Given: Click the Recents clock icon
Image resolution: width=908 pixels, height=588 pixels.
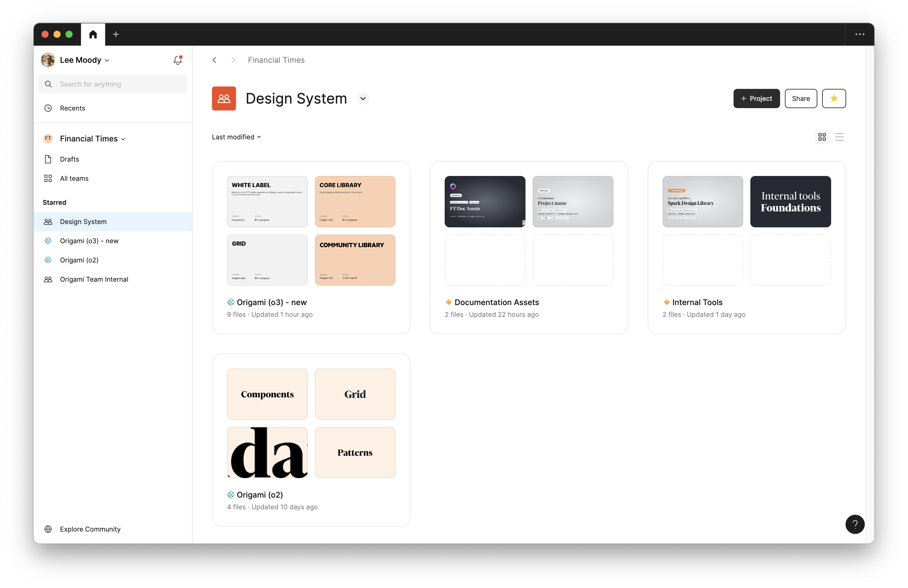Looking at the screenshot, I should (48, 108).
